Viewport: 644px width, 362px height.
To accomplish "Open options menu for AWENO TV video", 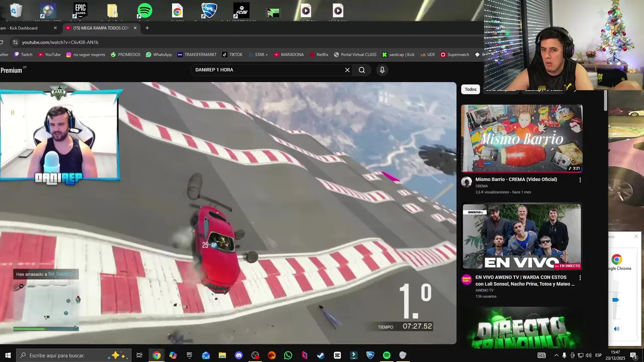I will pyautogui.click(x=580, y=278).
